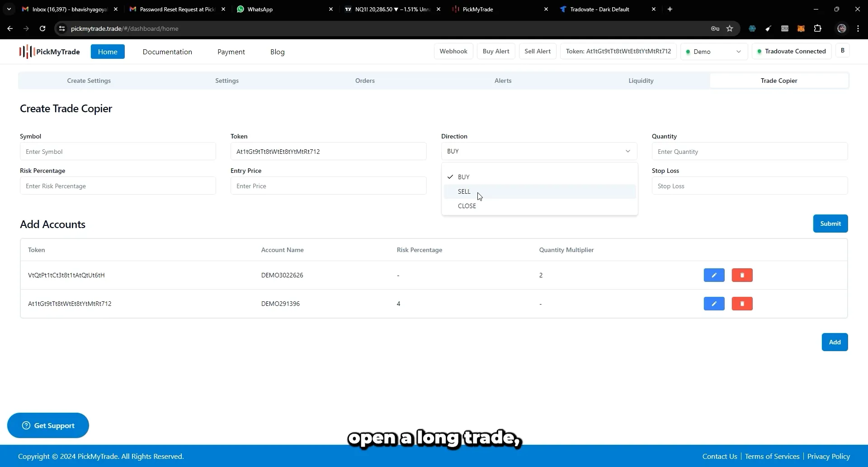The image size is (868, 467).
Task: Click Tradovate Connected status button
Action: click(x=792, y=51)
